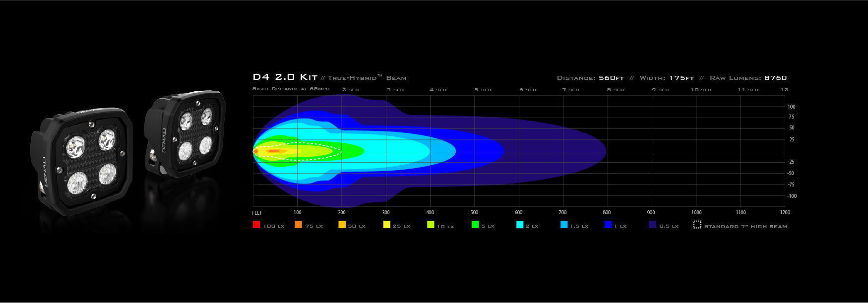Image resolution: width=868 pixels, height=303 pixels.
Task: Click the Raw Lumens 8760 text
Action: point(748,78)
